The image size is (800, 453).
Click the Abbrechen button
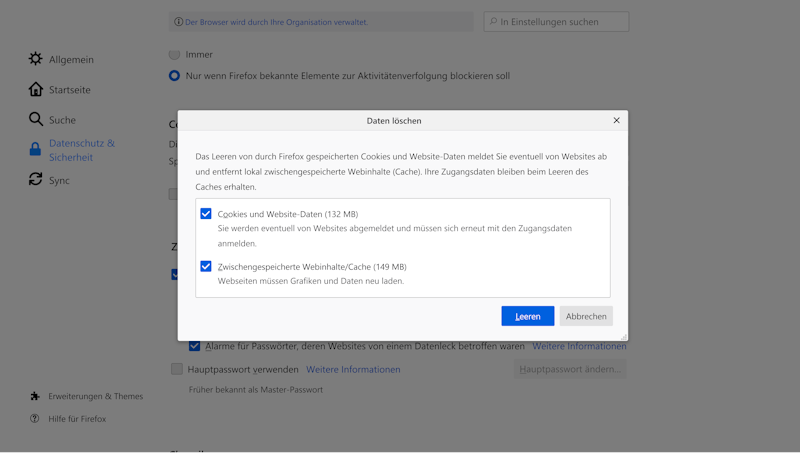[586, 316]
